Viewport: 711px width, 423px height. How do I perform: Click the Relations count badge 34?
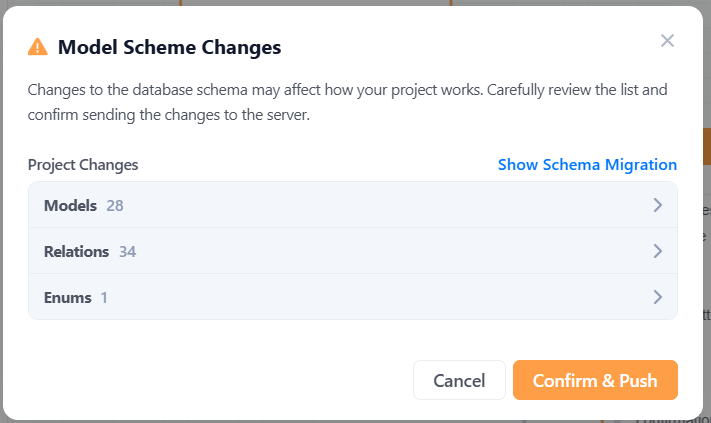click(x=127, y=252)
